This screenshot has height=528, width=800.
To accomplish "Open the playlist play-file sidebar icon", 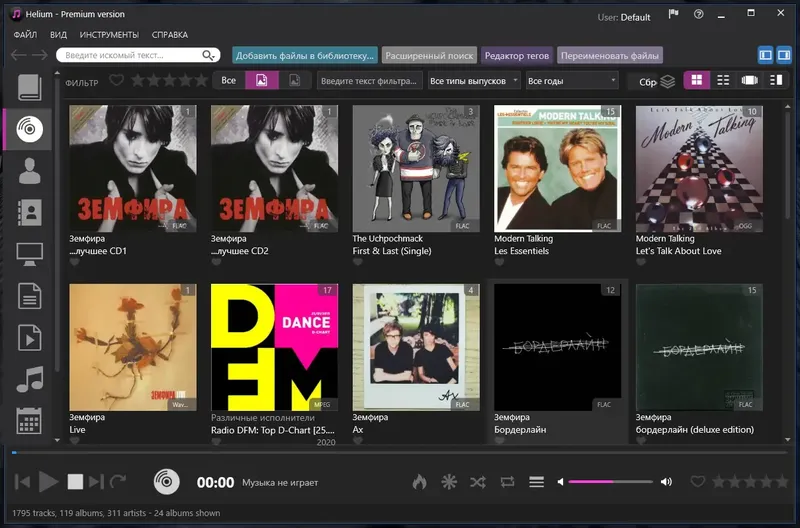I will [30, 338].
